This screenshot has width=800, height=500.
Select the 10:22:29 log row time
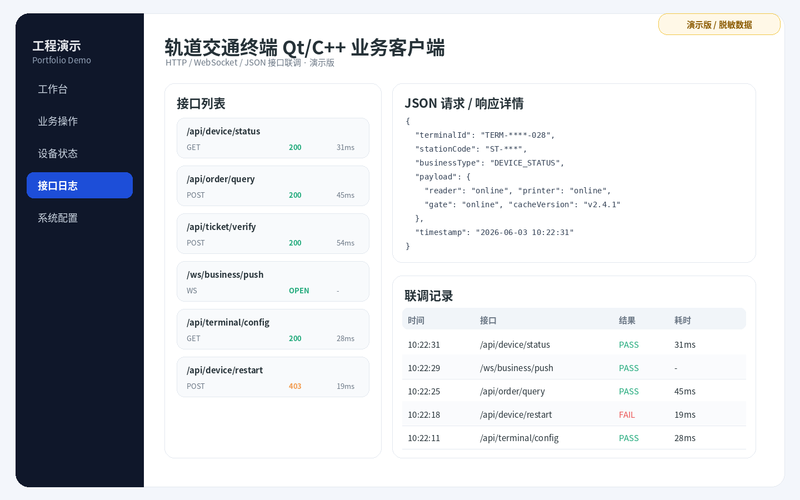(423, 368)
